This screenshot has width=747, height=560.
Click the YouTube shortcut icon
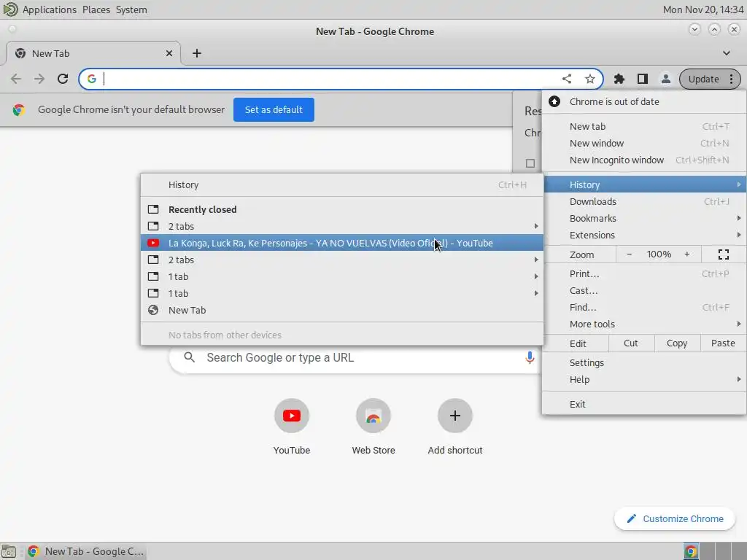pyautogui.click(x=292, y=416)
